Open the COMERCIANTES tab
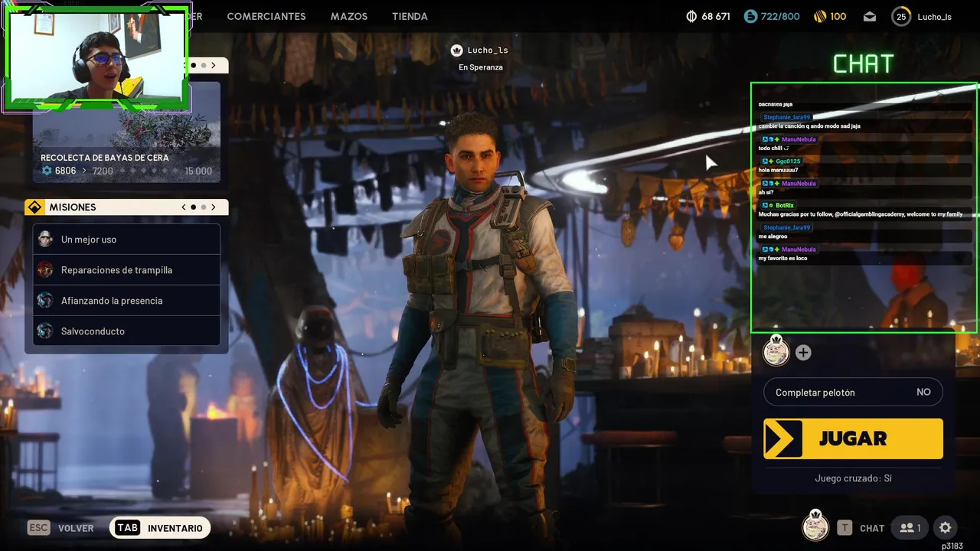Image resolution: width=980 pixels, height=551 pixels. coord(266,16)
